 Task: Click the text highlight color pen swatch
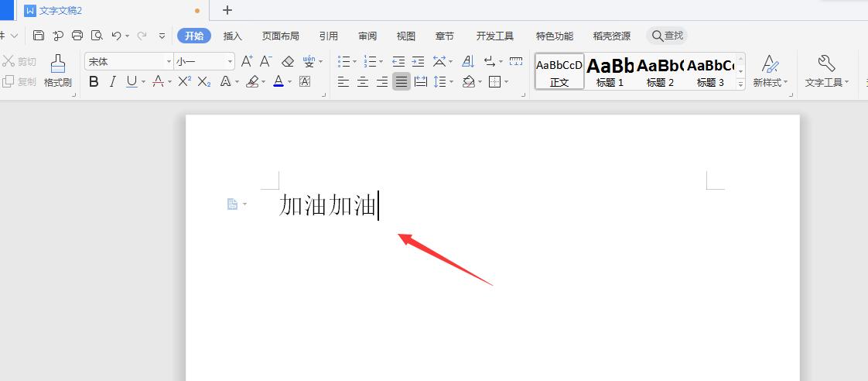click(252, 82)
